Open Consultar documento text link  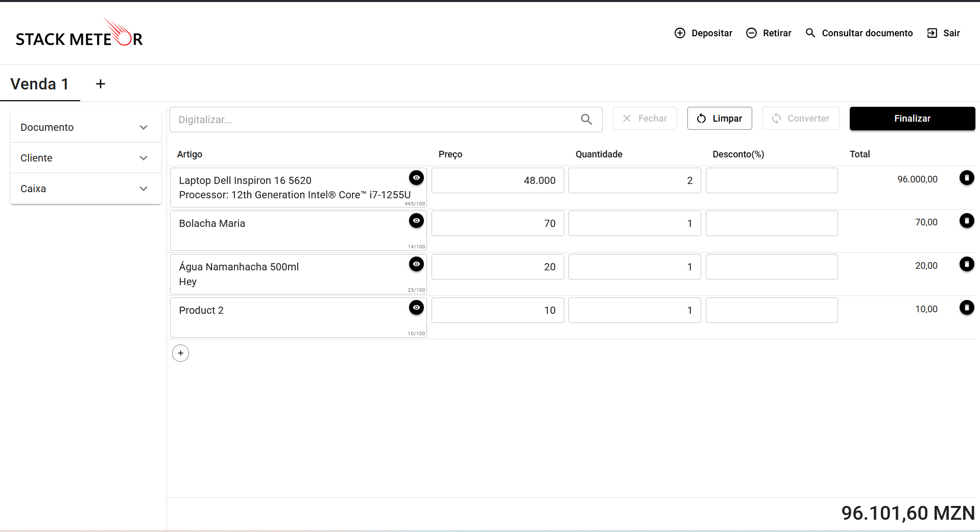[x=867, y=33]
